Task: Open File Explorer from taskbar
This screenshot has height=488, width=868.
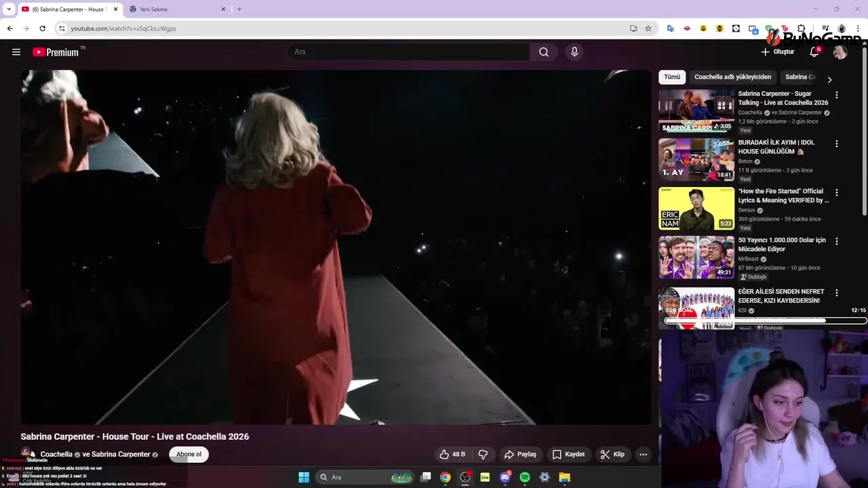Action: coord(564,477)
